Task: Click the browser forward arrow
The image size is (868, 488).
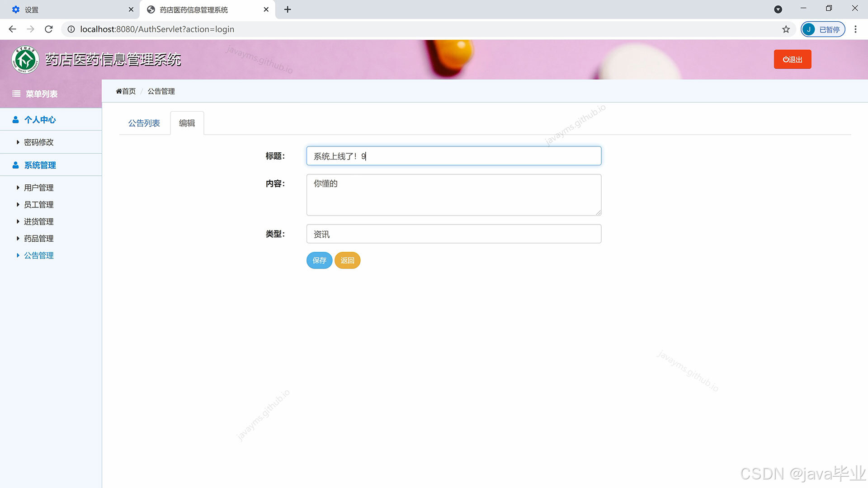Action: [30, 29]
